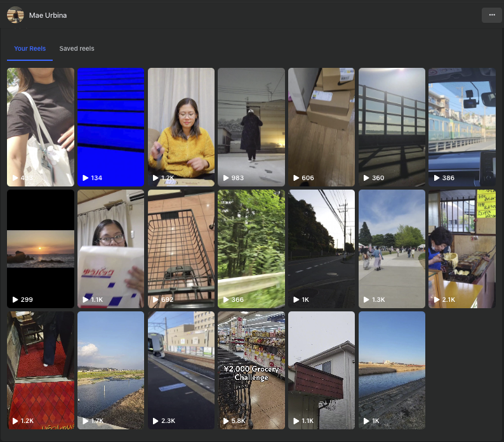
Task: Open the sunset reel with 299 views
Action: tap(40, 249)
